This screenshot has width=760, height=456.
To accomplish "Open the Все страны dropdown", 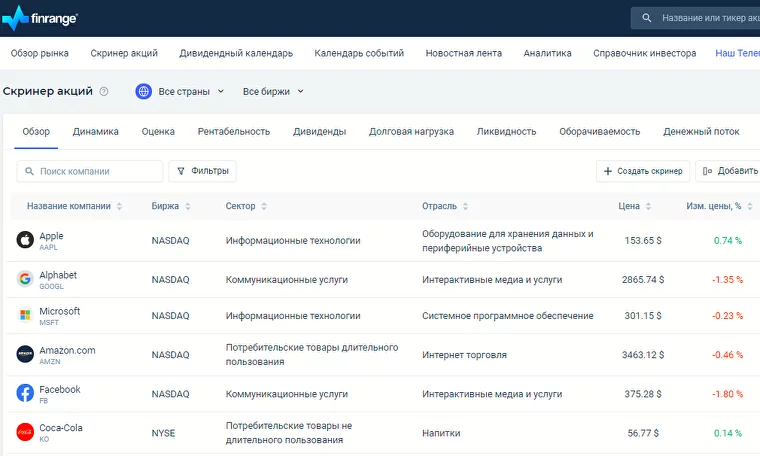I will coord(180,92).
